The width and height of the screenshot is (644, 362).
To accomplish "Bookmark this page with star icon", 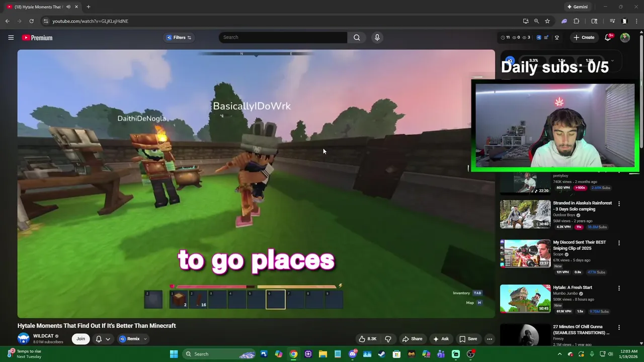I will pyautogui.click(x=547, y=21).
